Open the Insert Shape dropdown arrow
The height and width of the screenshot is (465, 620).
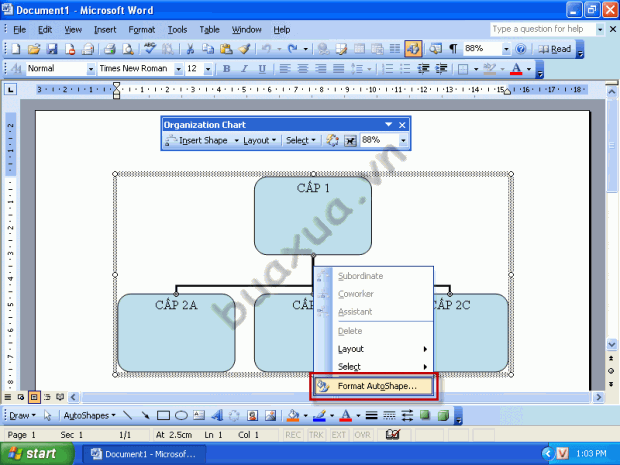tap(236, 140)
